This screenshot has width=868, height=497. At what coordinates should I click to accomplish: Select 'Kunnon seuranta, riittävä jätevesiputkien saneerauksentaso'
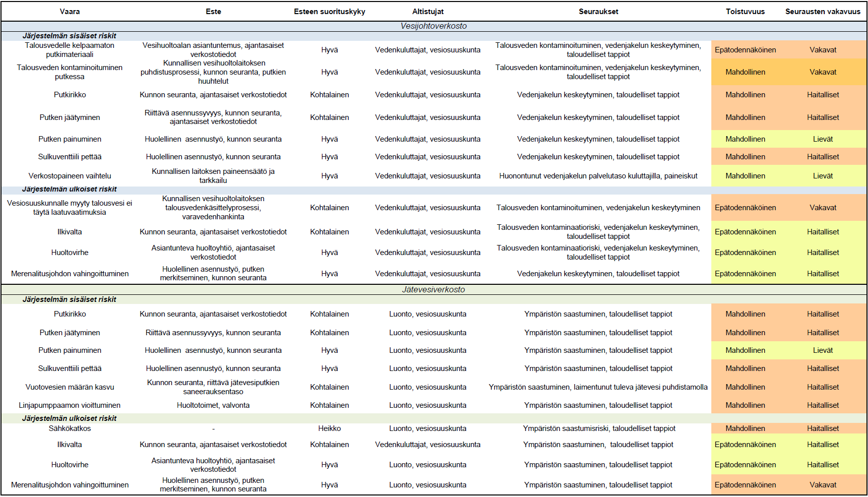coord(213,387)
